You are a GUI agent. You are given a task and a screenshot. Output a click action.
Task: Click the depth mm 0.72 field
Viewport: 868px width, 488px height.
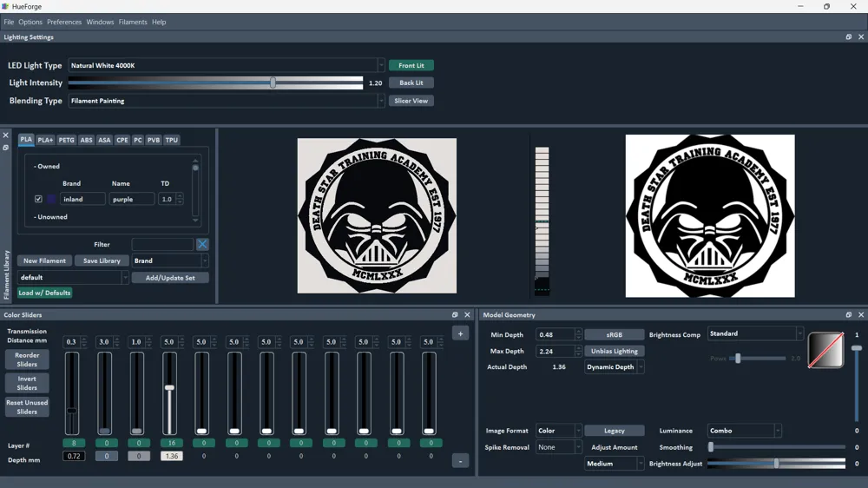tap(74, 456)
